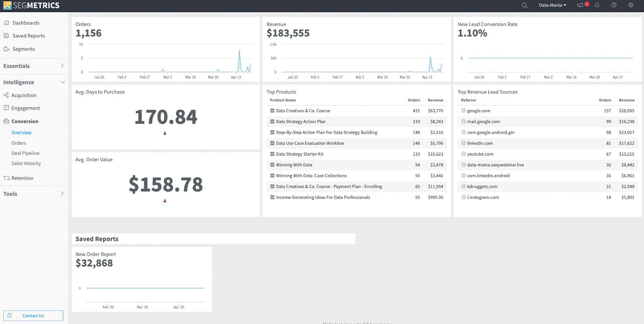Sort Lead Sources by Referrer column

(469, 100)
